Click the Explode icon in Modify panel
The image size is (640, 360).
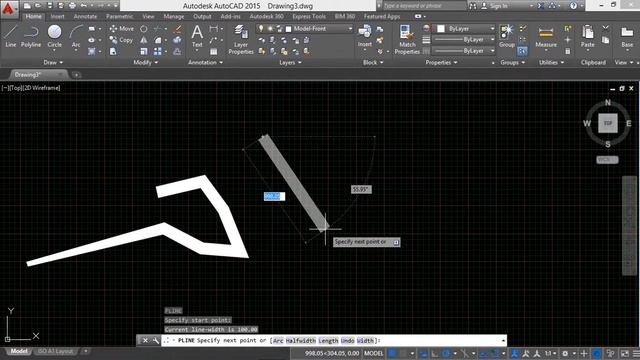[x=177, y=40]
